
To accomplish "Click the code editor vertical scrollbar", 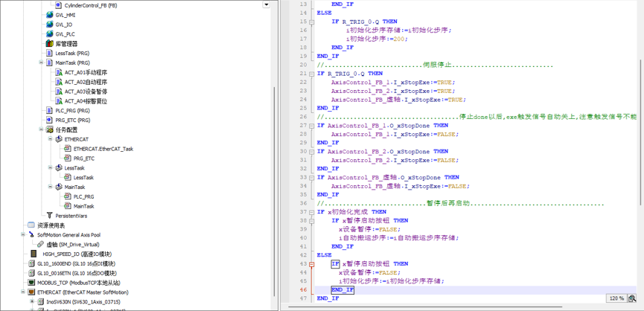I will pyautogui.click(x=640, y=131).
